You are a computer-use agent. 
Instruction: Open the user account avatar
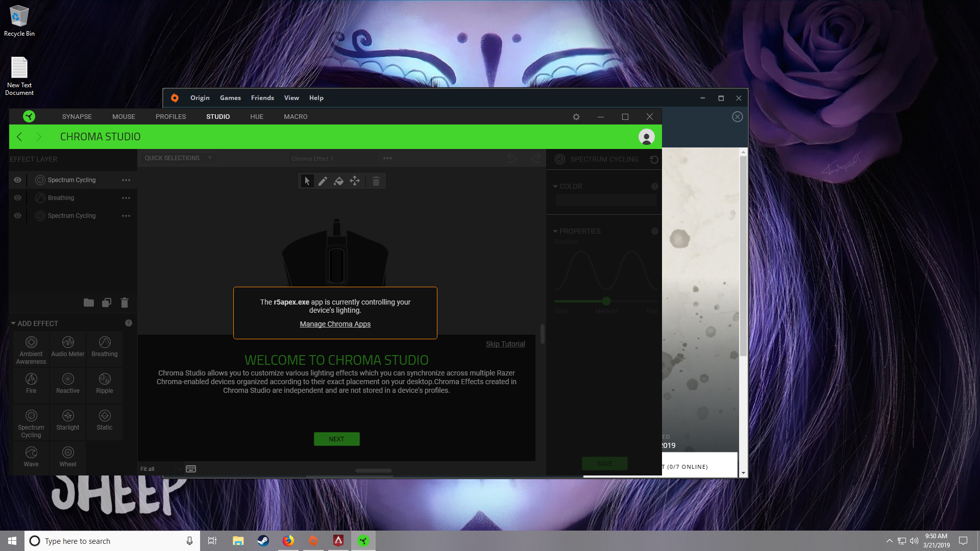pos(647,137)
